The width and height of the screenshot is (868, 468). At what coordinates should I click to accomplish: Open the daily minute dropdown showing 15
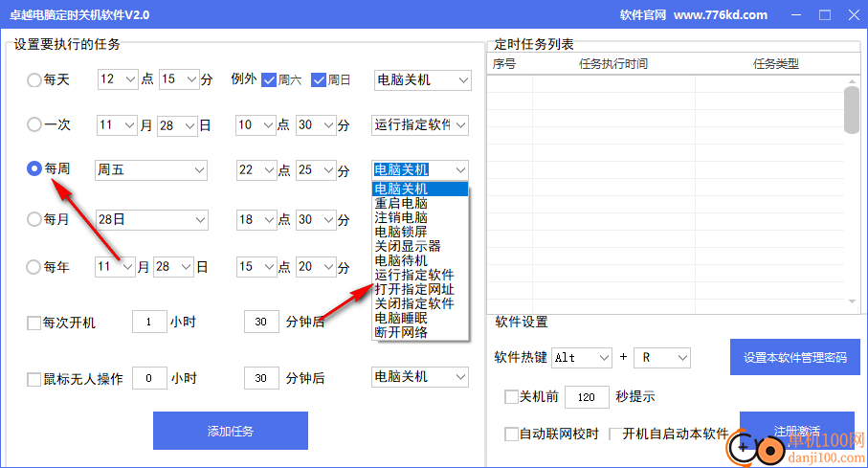coord(179,79)
